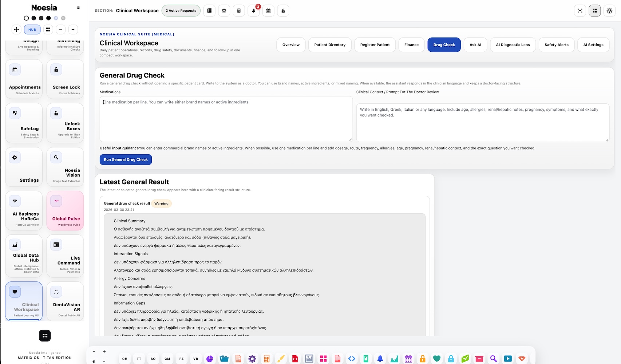Click the 2 Active Requests pill
The image size is (621, 364).
(x=181, y=11)
